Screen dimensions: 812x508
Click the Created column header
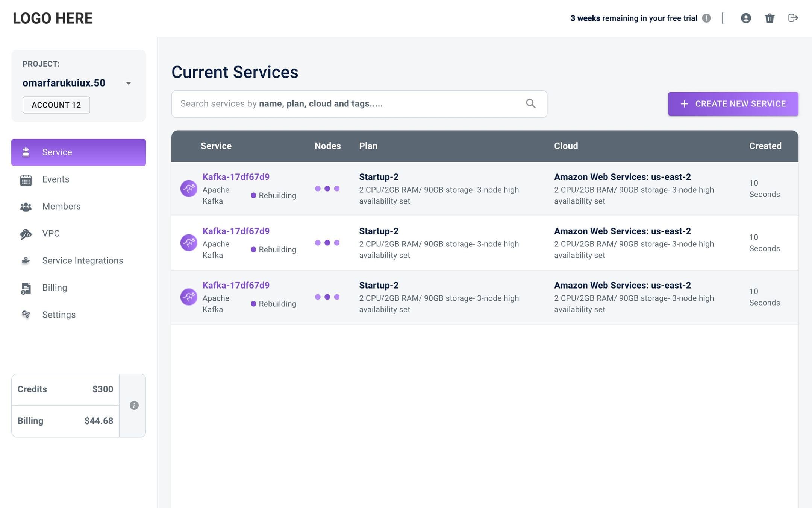[x=765, y=146]
